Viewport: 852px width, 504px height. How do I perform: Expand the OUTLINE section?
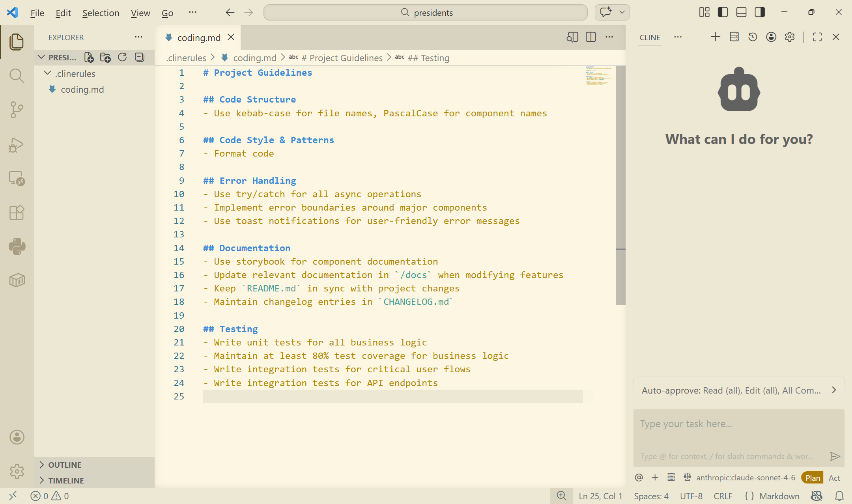tap(65, 465)
